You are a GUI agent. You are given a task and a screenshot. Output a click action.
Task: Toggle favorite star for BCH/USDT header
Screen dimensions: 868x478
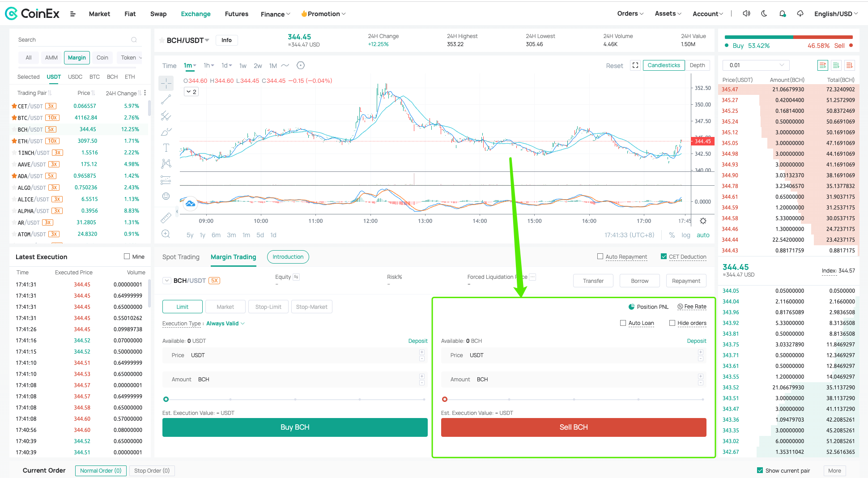(162, 40)
